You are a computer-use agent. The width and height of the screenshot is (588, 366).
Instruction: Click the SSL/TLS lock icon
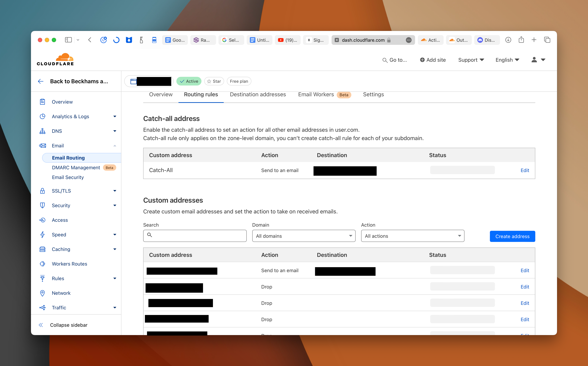(42, 191)
